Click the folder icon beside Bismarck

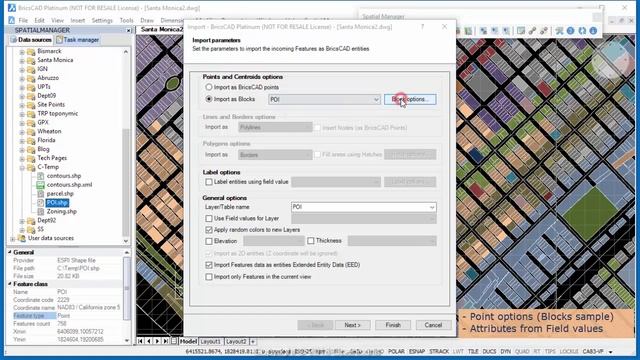[31, 51]
